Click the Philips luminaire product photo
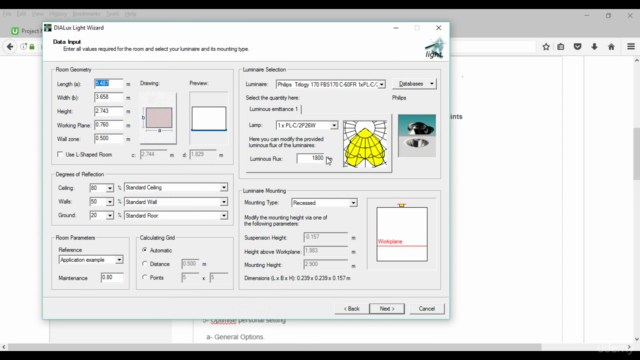This screenshot has height=360, width=640. [x=417, y=136]
